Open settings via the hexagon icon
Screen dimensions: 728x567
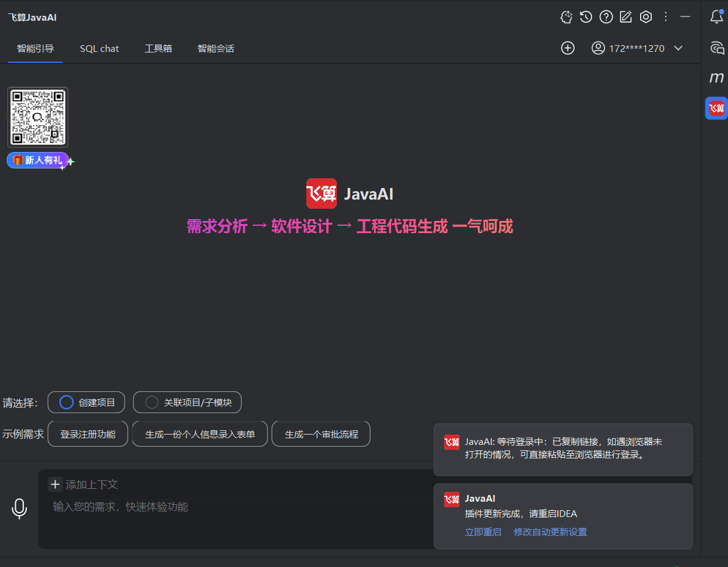pyautogui.click(x=646, y=17)
